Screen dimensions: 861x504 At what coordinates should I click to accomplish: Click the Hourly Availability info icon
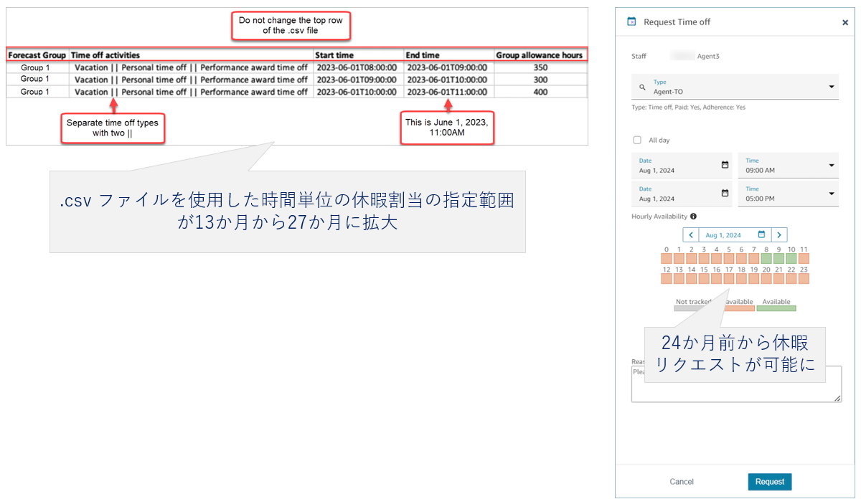[693, 216]
